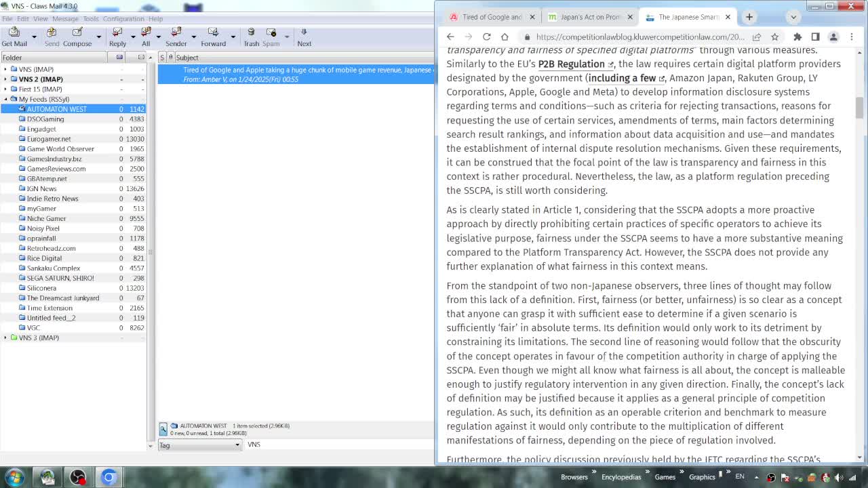Follow the 'P2B Regulation' link
868x488 pixels.
tap(575, 64)
